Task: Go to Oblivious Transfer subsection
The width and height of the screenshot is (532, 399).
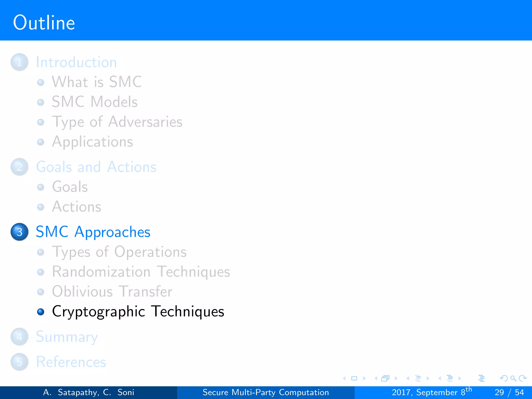Action: [x=112, y=291]
